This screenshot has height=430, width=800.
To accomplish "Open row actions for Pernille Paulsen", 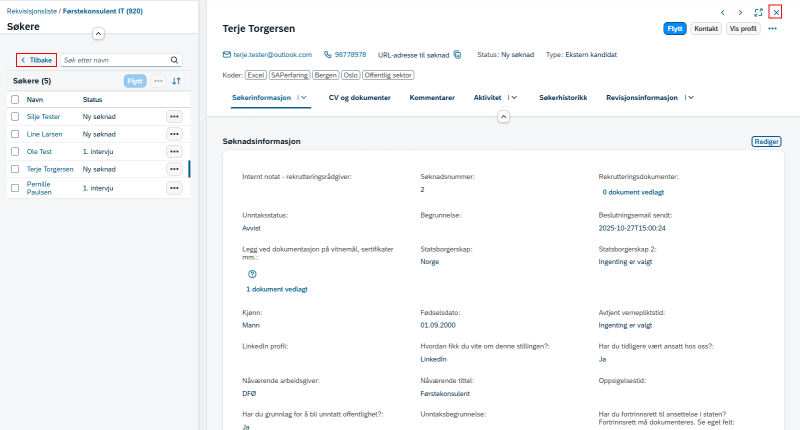I will pos(174,188).
